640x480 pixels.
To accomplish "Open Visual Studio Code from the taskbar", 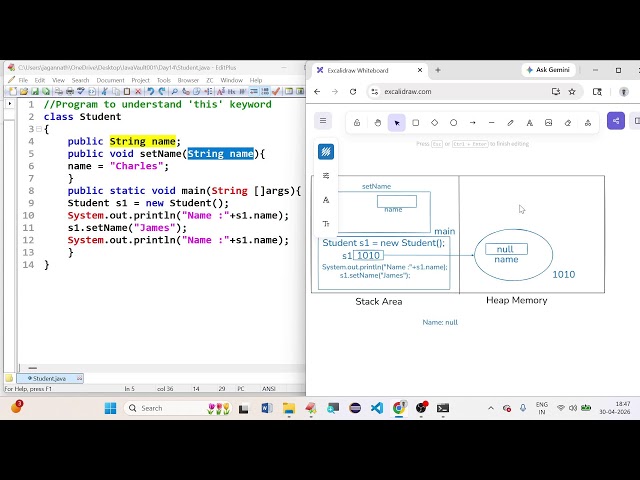I will pyautogui.click(x=377, y=408).
